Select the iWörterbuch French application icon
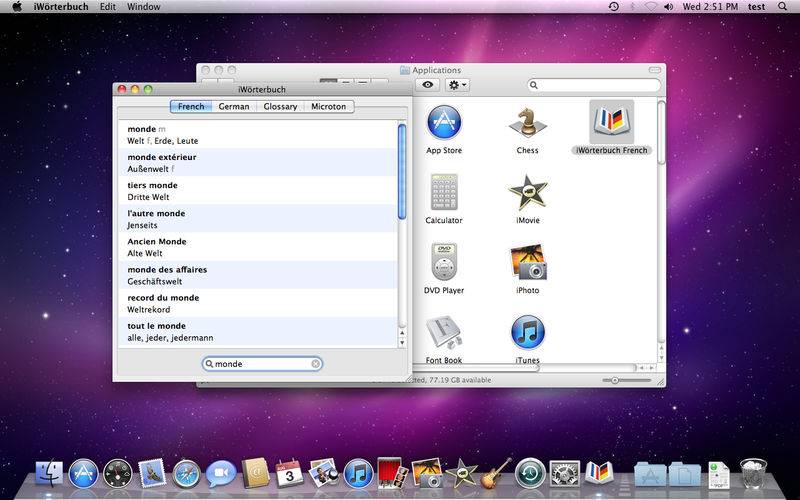800x500 pixels. pos(611,128)
